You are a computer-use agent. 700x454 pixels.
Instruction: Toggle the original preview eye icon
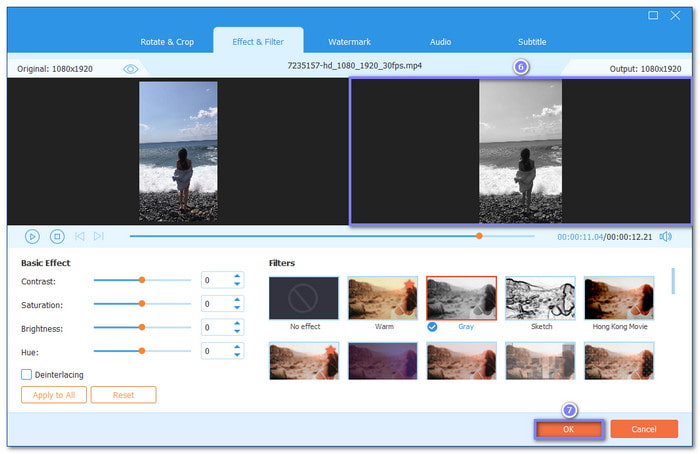coord(130,69)
